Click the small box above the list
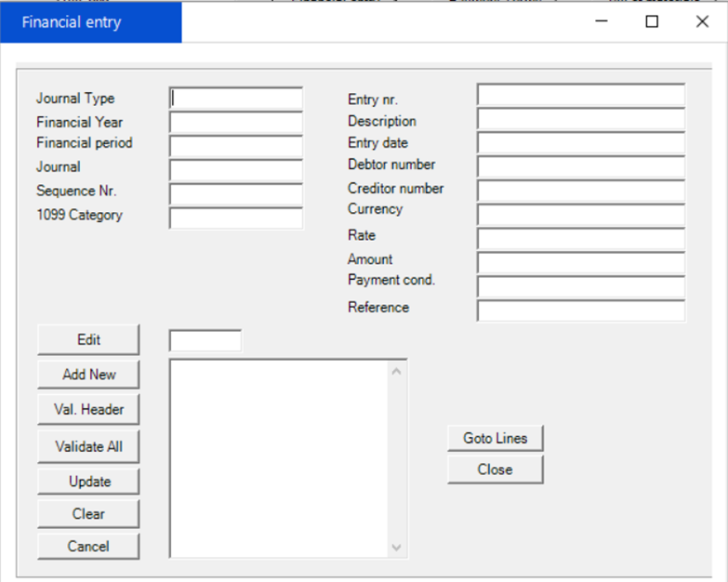 click(205, 341)
